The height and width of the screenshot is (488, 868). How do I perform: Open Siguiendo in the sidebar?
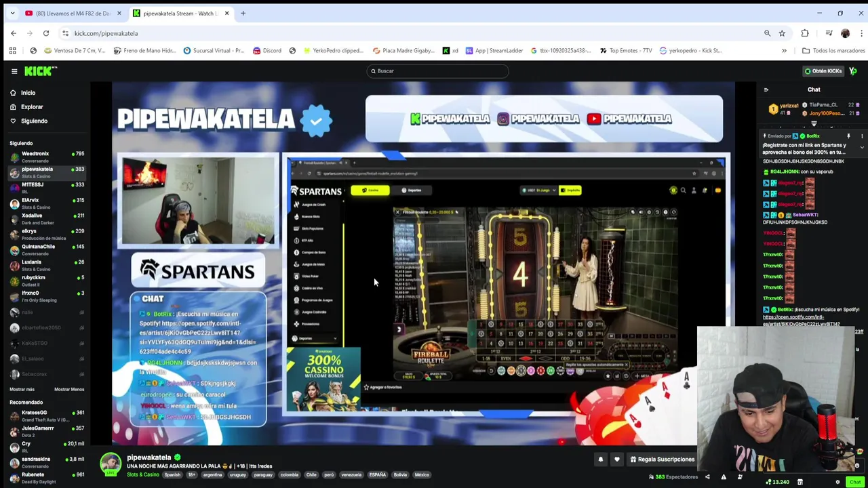[34, 121]
